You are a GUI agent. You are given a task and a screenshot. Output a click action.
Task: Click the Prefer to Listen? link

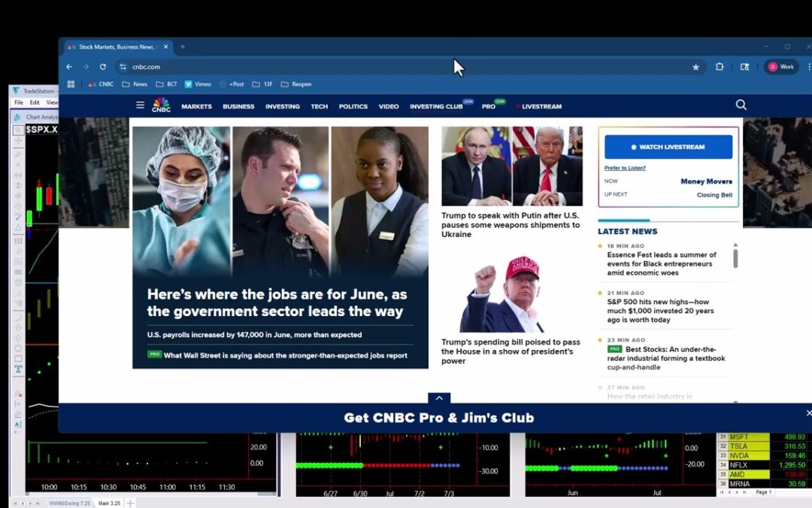click(x=625, y=168)
